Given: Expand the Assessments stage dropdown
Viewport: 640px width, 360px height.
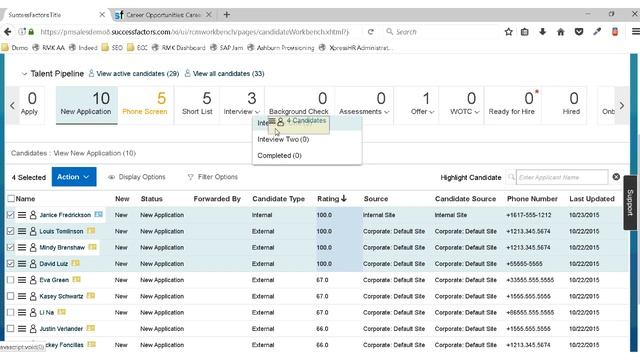Looking at the screenshot, I should click(387, 112).
